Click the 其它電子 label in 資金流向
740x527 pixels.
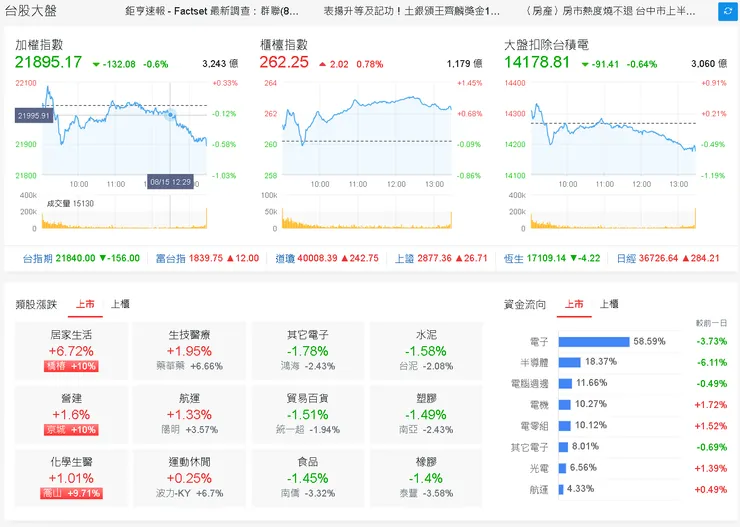click(x=530, y=447)
